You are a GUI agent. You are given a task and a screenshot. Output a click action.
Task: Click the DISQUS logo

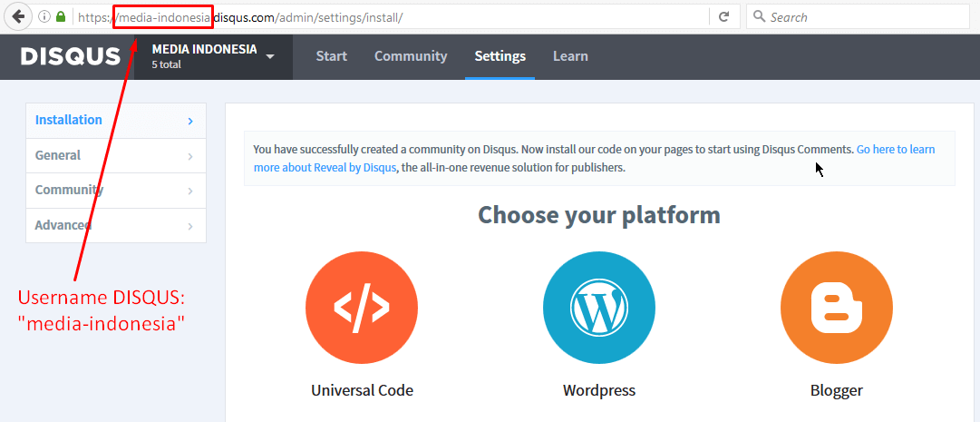pyautogui.click(x=70, y=56)
